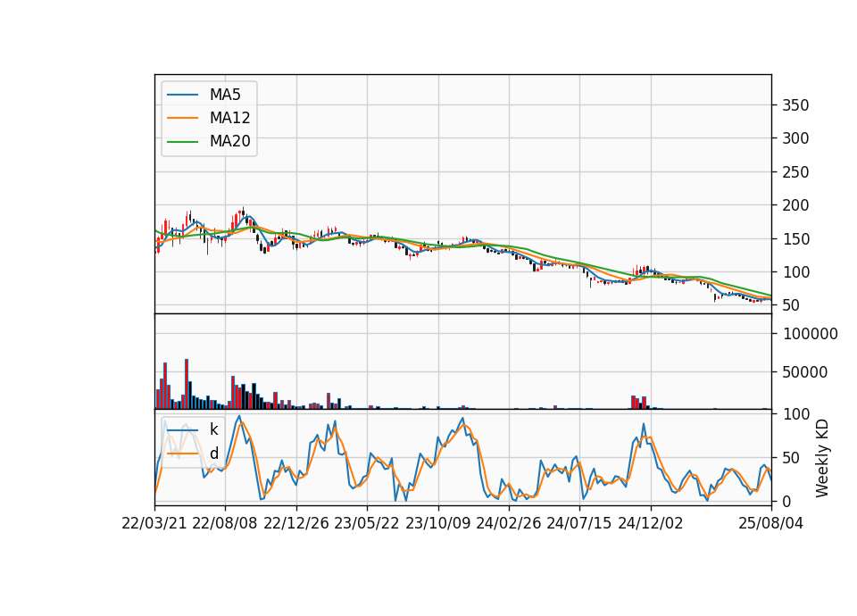857x616 pixels.
Task: Click the k legend label
Action: coord(213,429)
